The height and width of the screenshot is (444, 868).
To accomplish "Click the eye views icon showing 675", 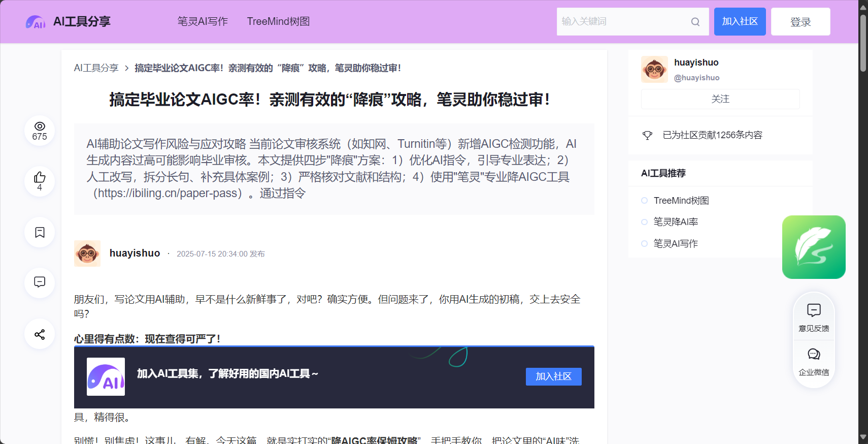I will [x=40, y=126].
